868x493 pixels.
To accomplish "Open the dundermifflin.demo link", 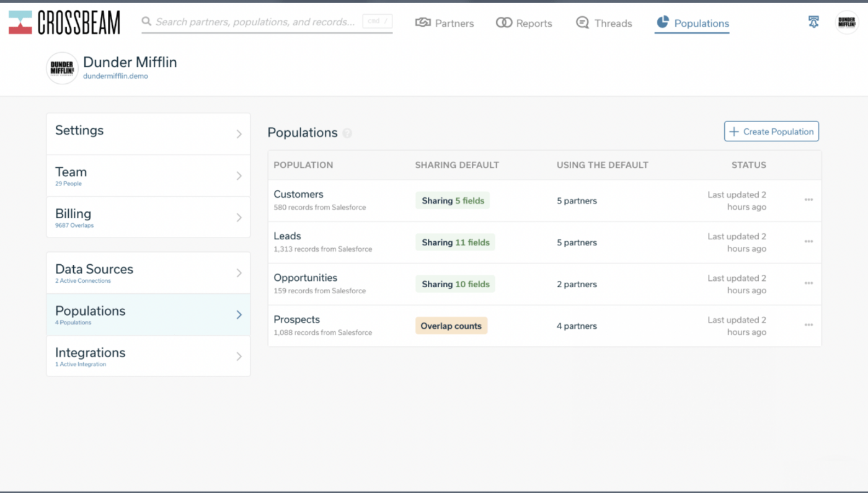I will pos(115,76).
